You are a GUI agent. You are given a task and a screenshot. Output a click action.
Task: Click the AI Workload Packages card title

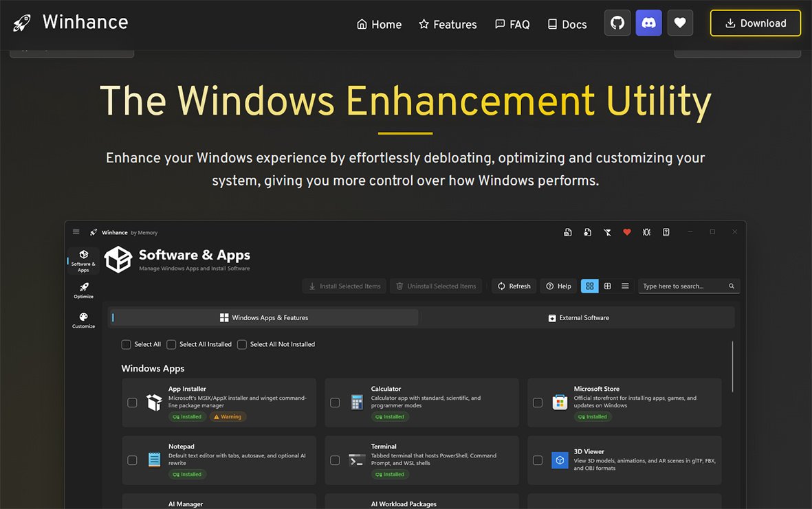404,504
